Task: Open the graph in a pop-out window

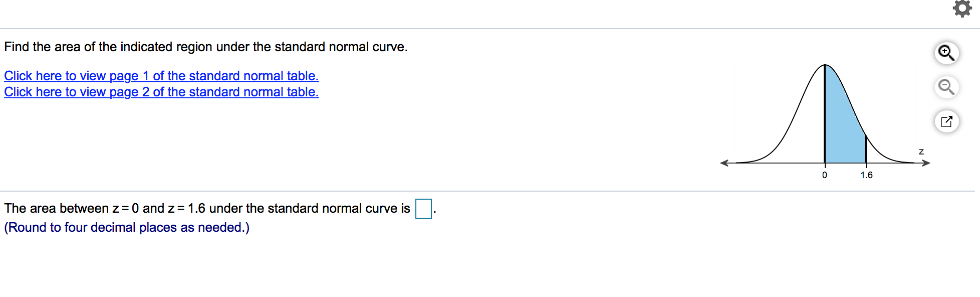Action: (946, 121)
